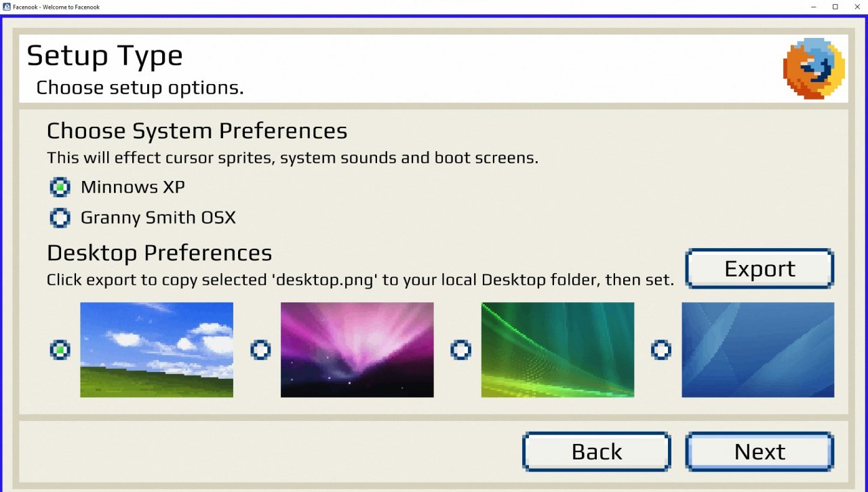Go to the Next setup step
This screenshot has height=492, width=868.
click(x=759, y=451)
